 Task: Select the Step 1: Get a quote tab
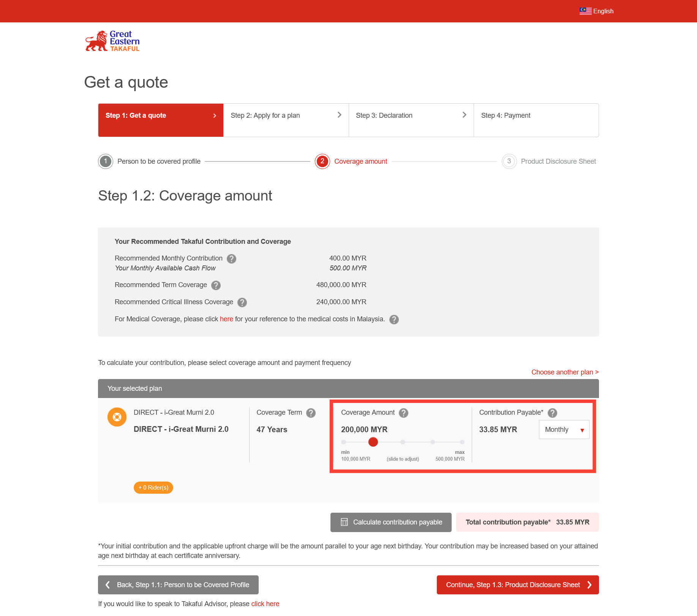161,120
